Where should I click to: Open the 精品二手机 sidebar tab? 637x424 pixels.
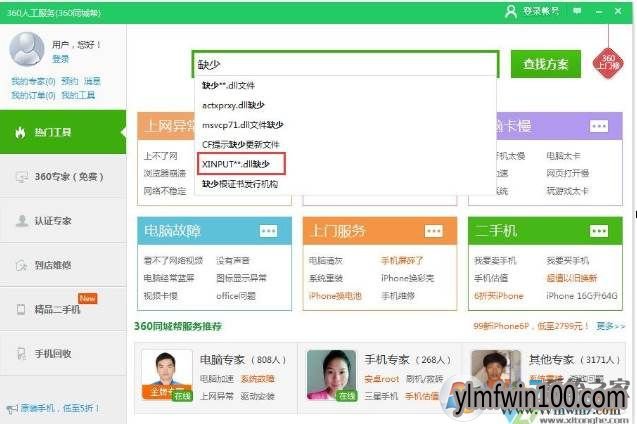63,309
